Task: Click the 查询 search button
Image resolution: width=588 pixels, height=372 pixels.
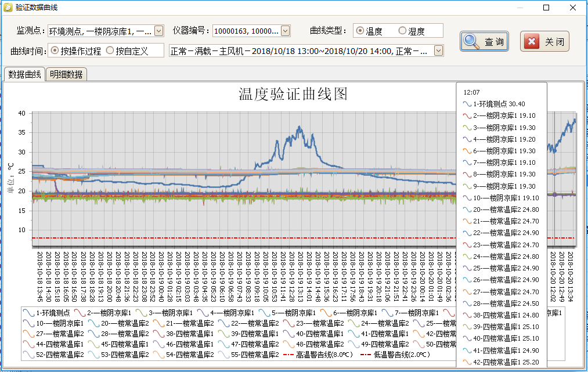Action: click(484, 41)
